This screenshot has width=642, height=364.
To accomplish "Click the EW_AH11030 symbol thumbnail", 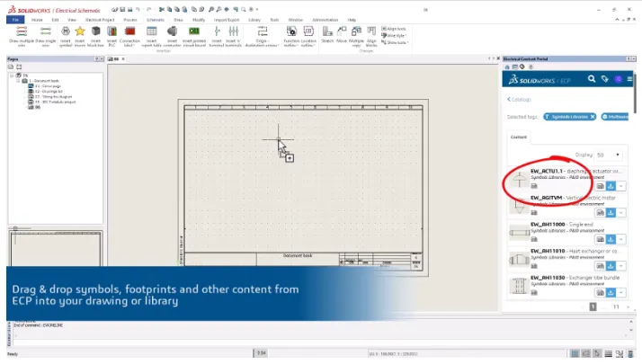I will click(519, 286).
